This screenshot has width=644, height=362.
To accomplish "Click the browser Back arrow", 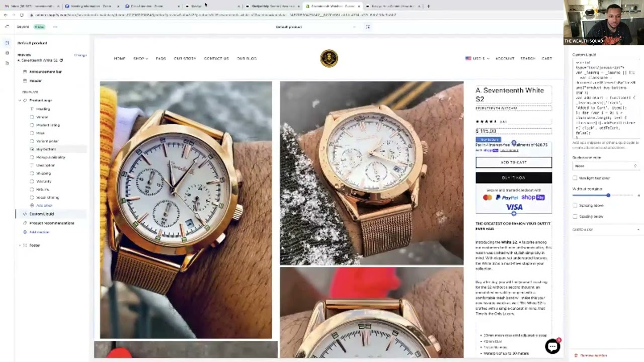I will point(6,15).
